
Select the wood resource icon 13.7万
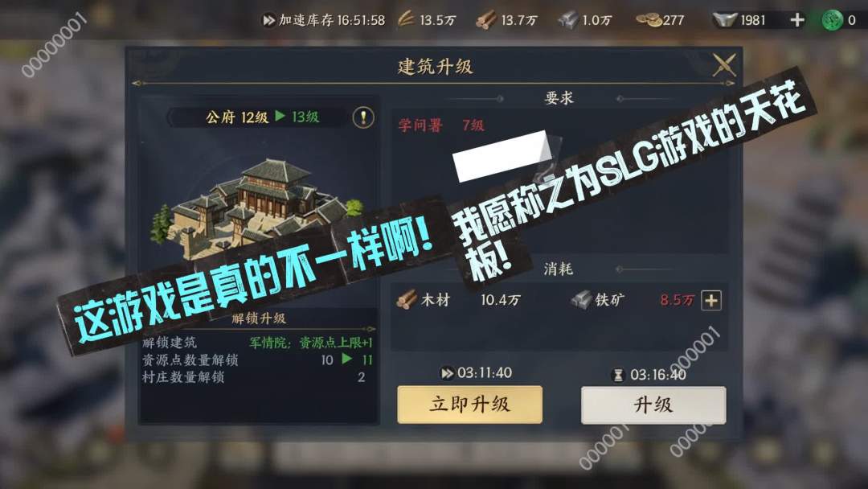(x=486, y=20)
